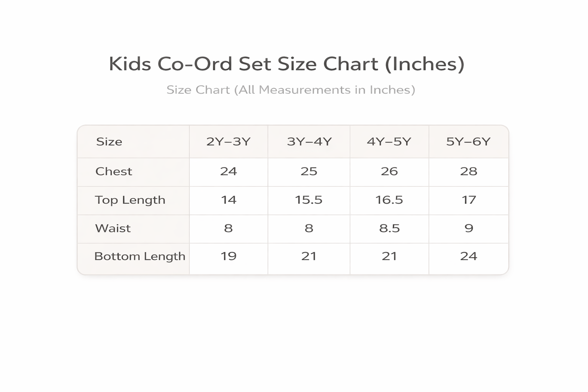Select the Chest value for 3Y–4Y

pos(309,171)
